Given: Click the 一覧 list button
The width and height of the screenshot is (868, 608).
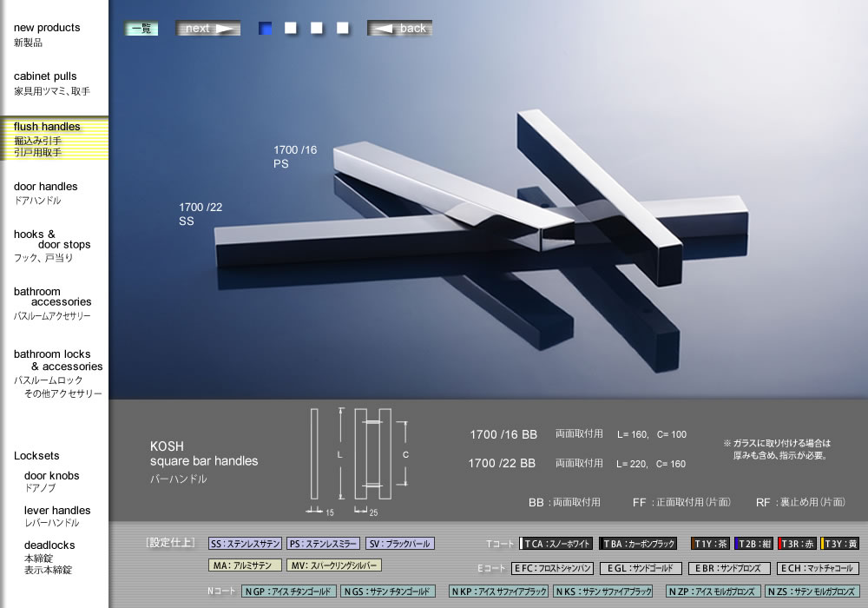Looking at the screenshot, I should (141, 29).
